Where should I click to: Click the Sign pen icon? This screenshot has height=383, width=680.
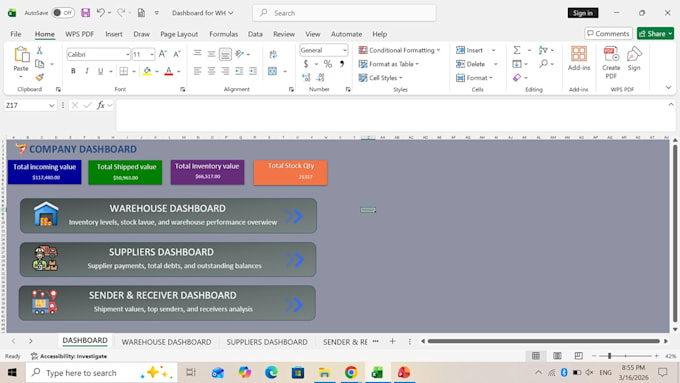point(634,58)
